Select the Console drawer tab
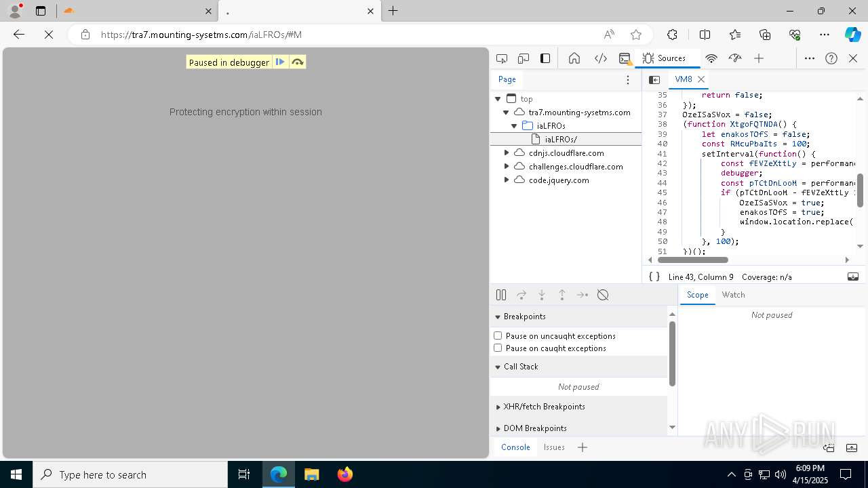 [x=515, y=447]
